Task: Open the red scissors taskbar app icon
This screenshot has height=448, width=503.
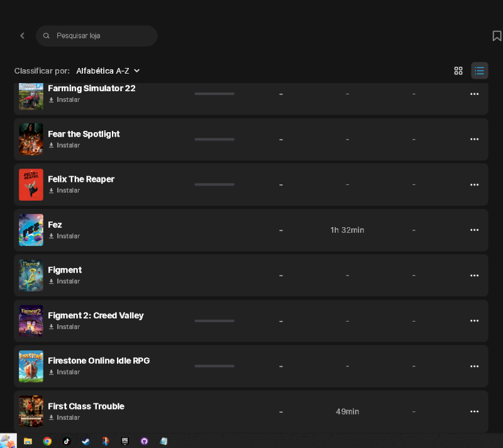Action: (x=105, y=442)
